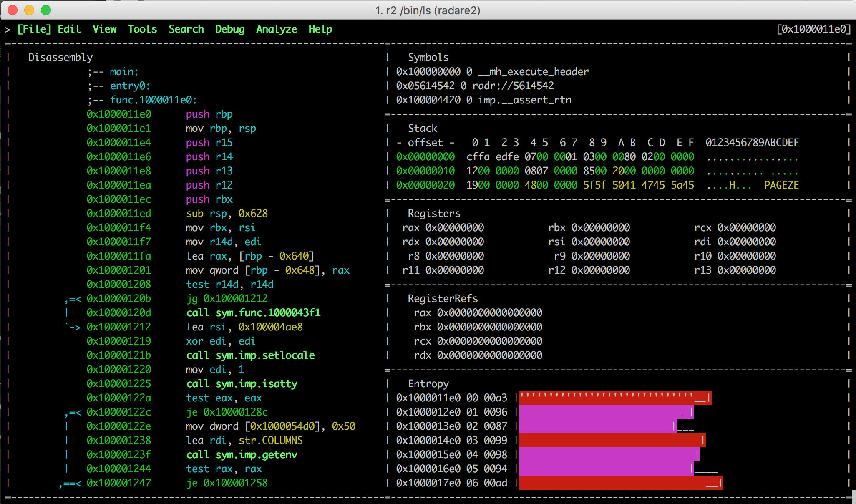Screen dimensions: 856x504
Task: Open the Edit menu
Action: pyautogui.click(x=69, y=29)
